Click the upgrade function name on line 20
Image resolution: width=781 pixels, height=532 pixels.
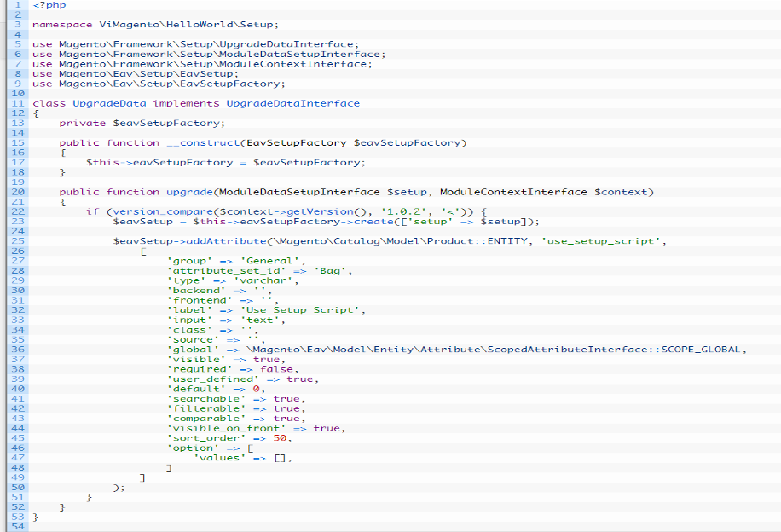190,193
